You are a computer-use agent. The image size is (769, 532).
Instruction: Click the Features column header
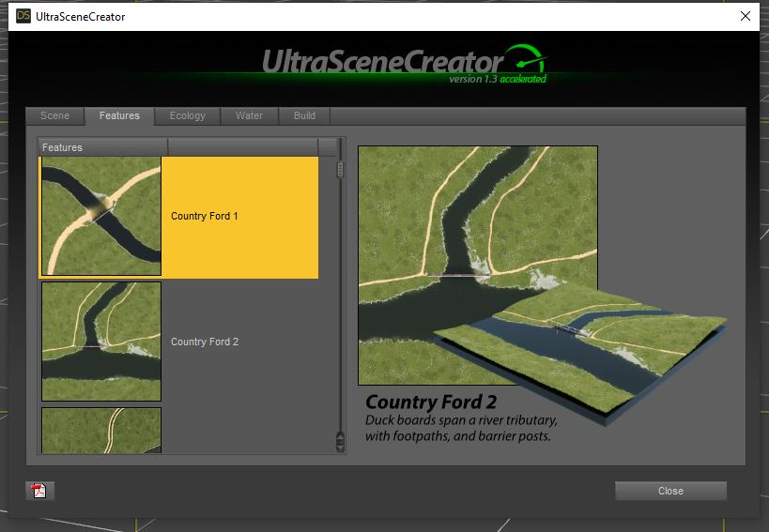[x=103, y=147]
